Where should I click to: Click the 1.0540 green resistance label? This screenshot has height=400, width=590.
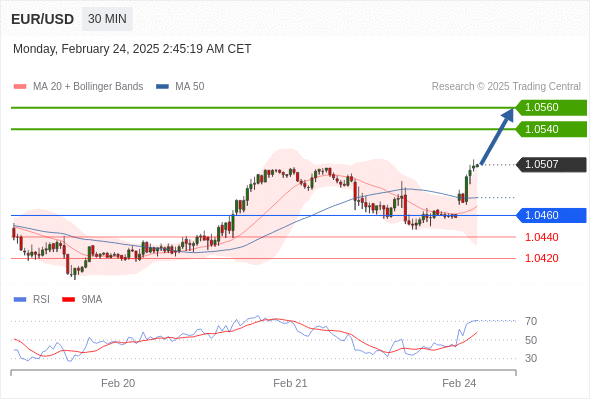(x=551, y=129)
